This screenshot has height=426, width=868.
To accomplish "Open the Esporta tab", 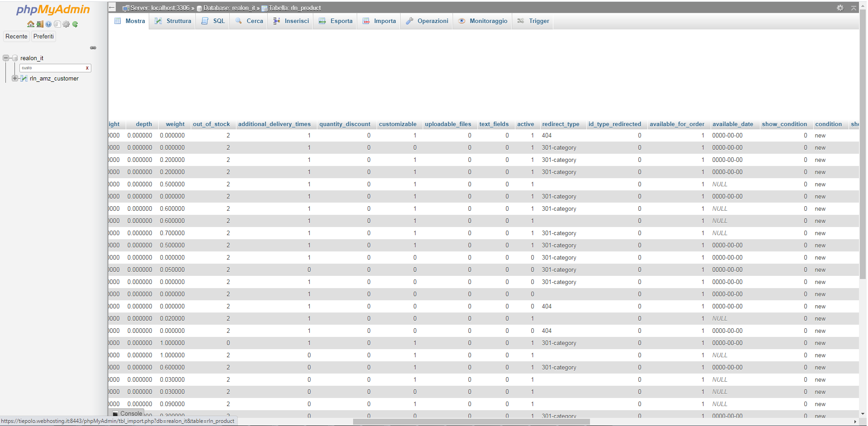I will (x=335, y=21).
